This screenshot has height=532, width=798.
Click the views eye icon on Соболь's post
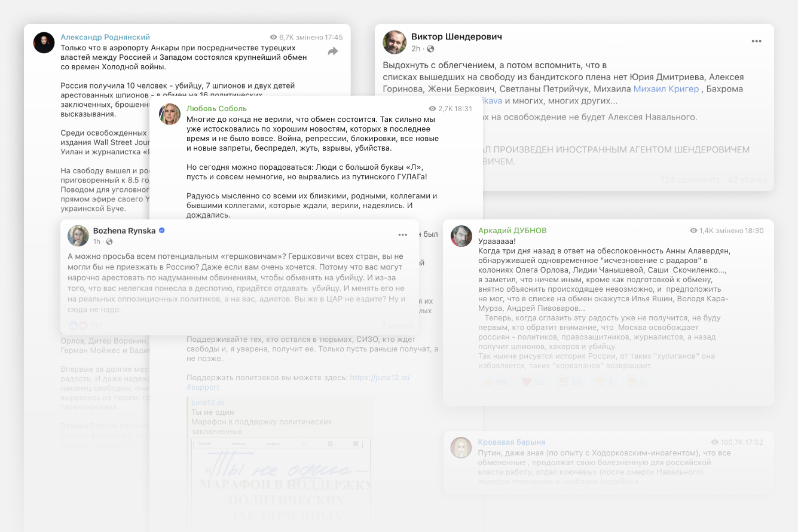(x=433, y=109)
